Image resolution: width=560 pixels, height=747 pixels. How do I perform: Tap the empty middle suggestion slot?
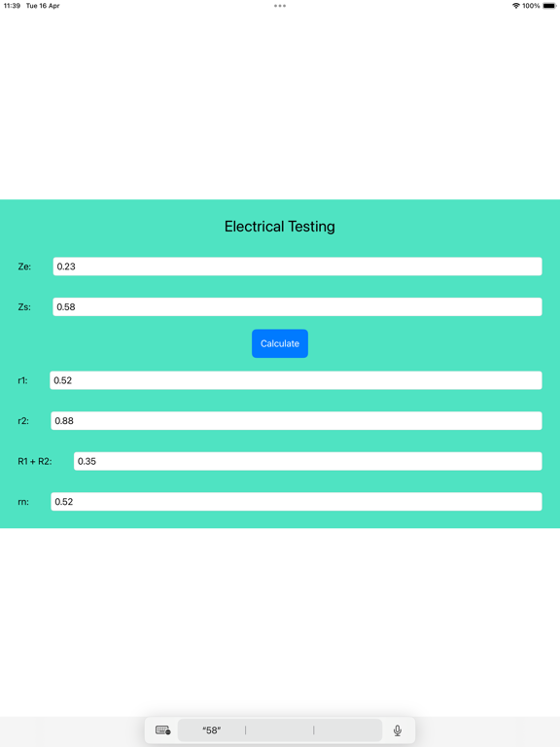280,729
